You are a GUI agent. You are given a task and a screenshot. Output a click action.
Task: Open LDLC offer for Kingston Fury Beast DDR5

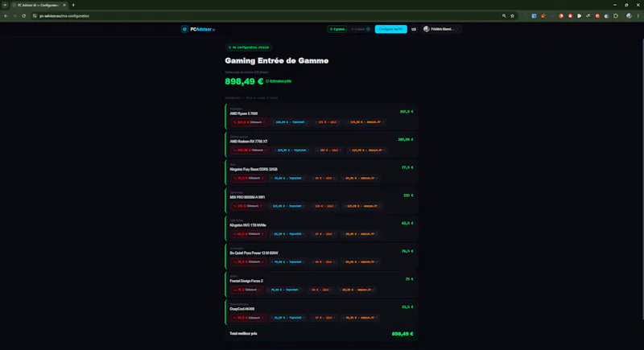pos(324,178)
